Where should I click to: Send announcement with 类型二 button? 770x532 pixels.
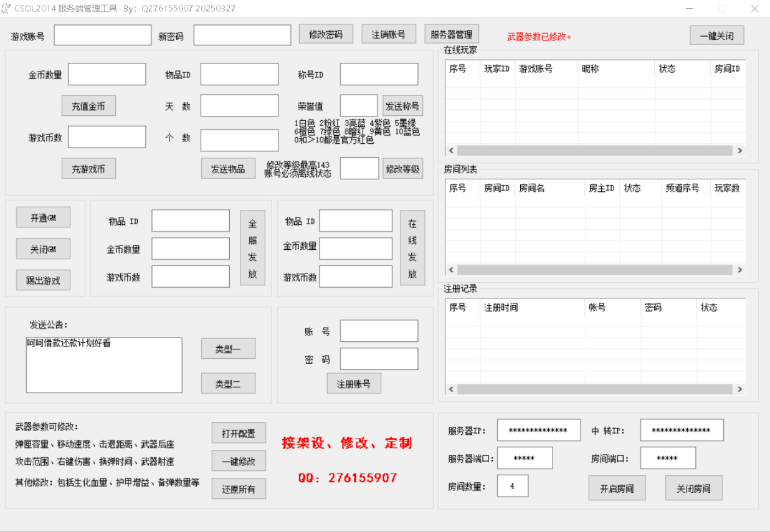pos(228,384)
